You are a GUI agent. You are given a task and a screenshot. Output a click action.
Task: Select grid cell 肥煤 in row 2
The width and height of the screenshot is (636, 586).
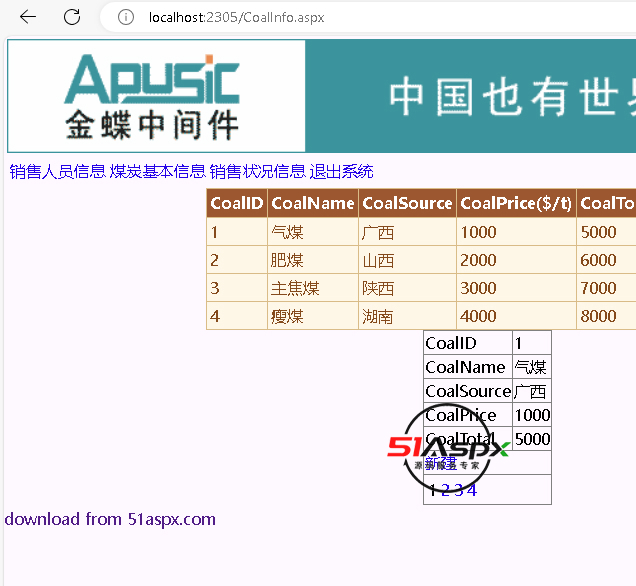pyautogui.click(x=313, y=260)
